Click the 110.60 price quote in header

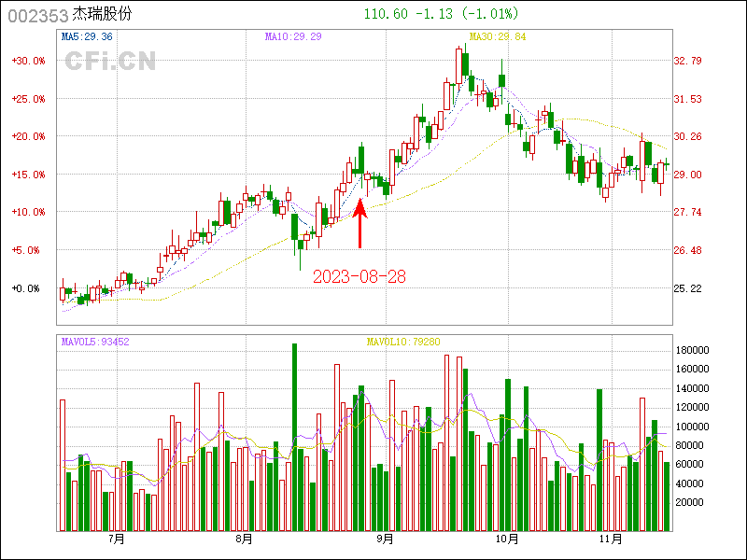pos(383,14)
